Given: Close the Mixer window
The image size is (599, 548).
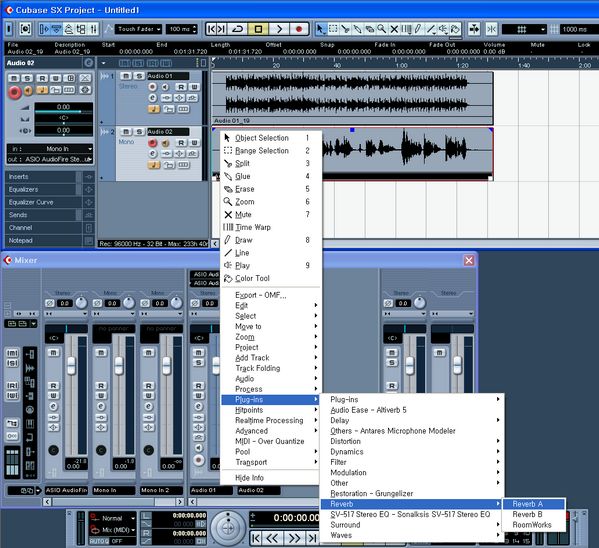Looking at the screenshot, I should click(469, 260).
